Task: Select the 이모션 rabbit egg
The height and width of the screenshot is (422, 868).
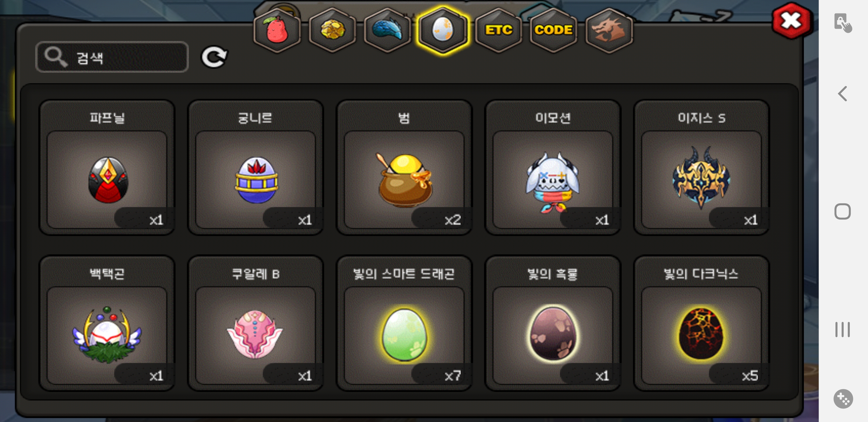Action: [553, 167]
